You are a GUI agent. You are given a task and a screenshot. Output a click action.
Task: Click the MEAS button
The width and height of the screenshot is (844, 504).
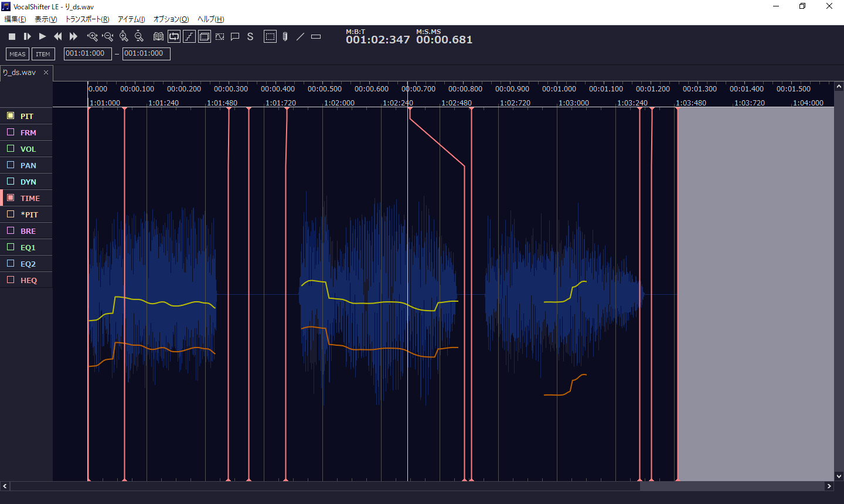pos(18,54)
